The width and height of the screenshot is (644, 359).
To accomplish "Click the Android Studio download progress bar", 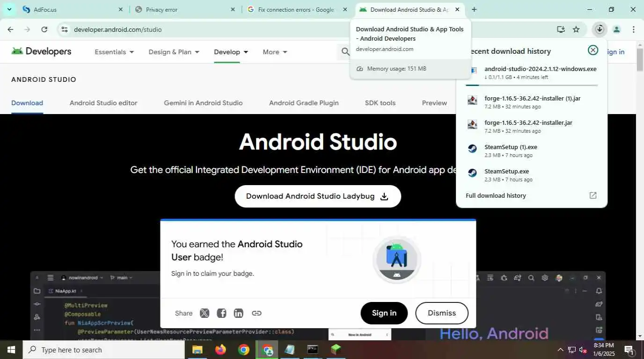I will (532, 86).
